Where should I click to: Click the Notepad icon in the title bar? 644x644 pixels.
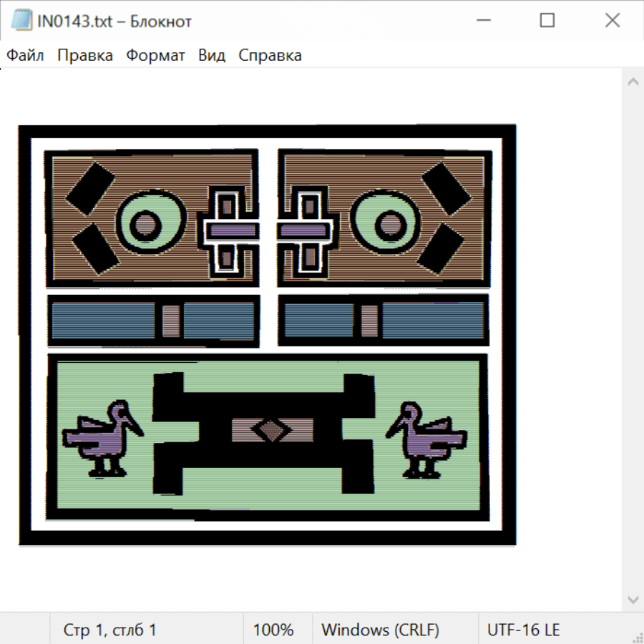click(21, 21)
